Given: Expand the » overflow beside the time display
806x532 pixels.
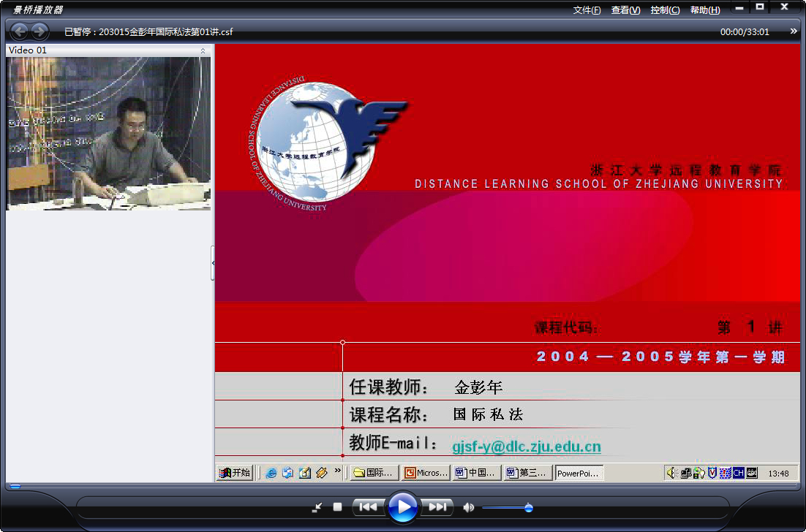Looking at the screenshot, I should pos(794,31).
